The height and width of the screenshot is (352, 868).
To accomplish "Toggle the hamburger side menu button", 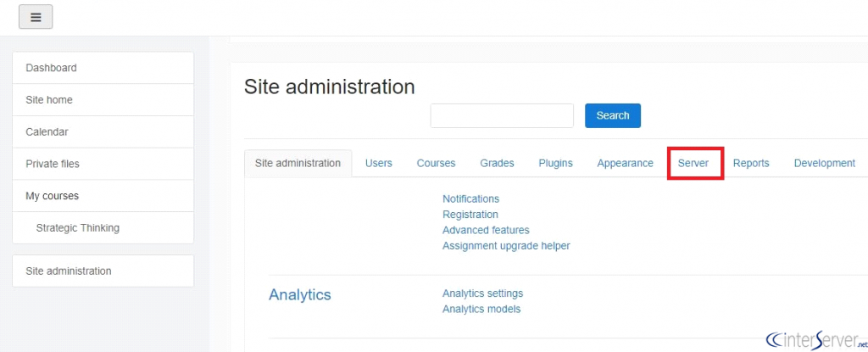I will pos(36,17).
